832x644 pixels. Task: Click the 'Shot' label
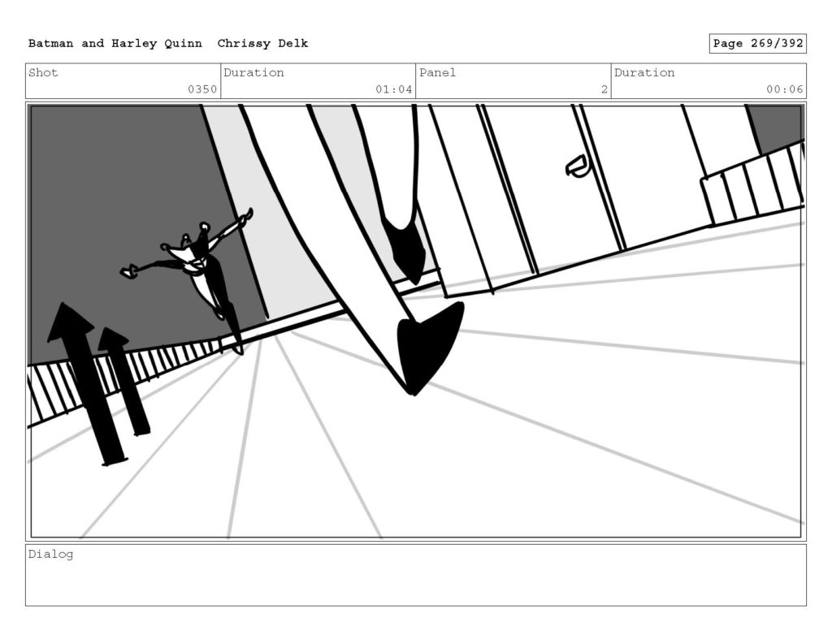coord(43,72)
